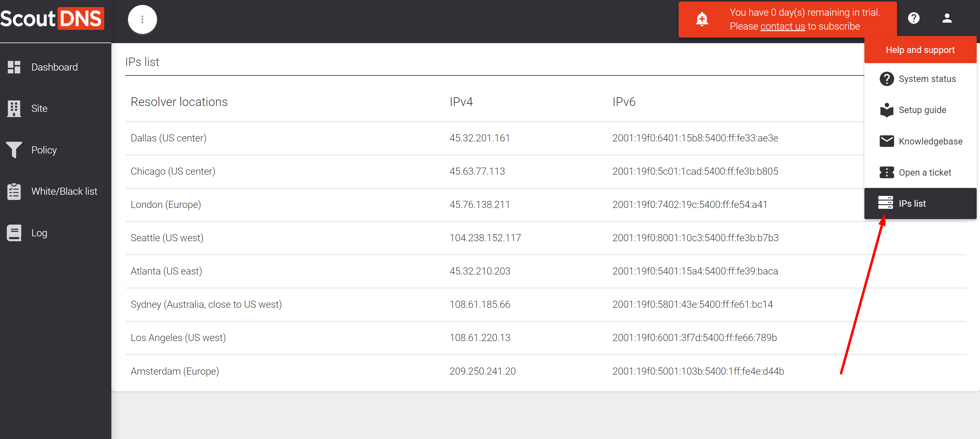The image size is (980, 439).
Task: Click the help question mark icon
Action: point(913,18)
